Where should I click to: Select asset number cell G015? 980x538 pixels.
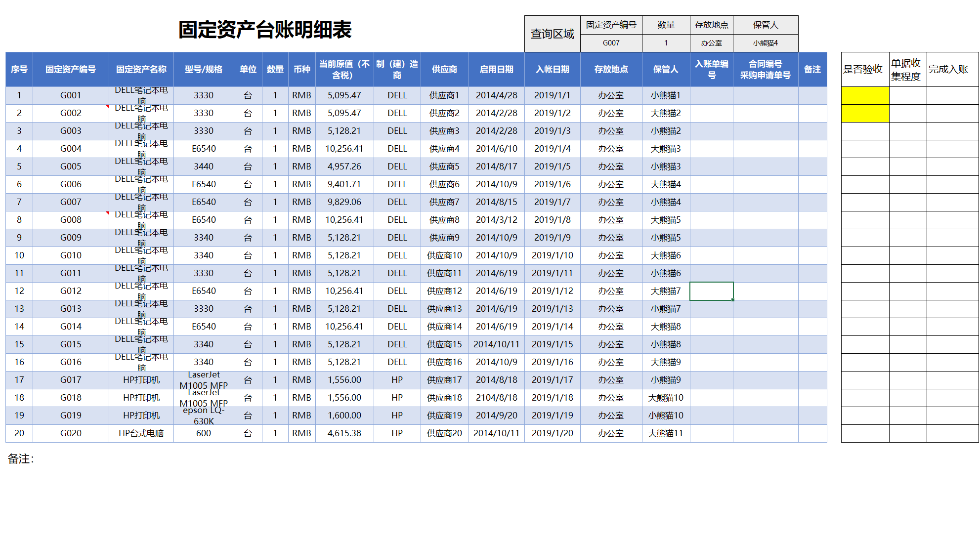71,344
